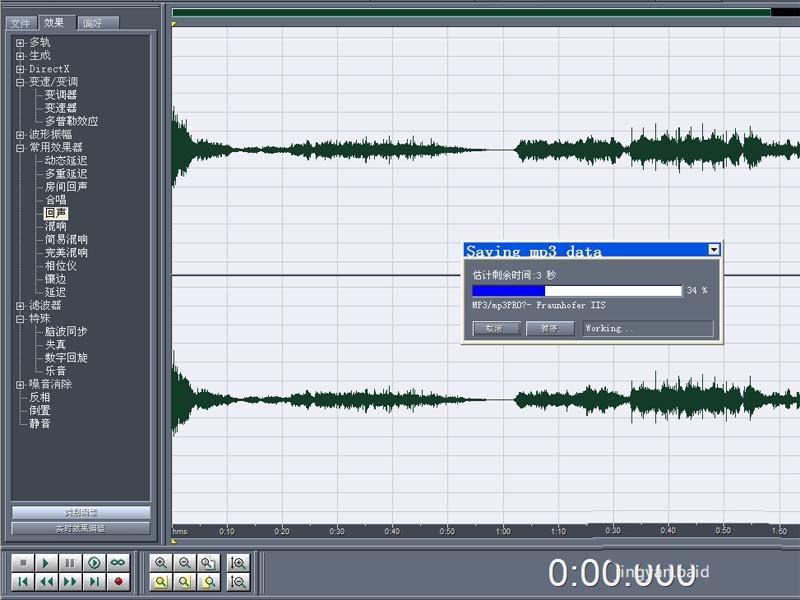Screen dimensions: 800x600
Task: Click the Stop playback icon
Action: point(21,562)
